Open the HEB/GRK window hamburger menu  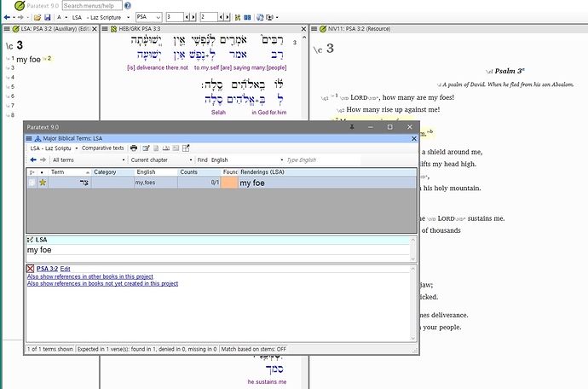[x=105, y=29]
